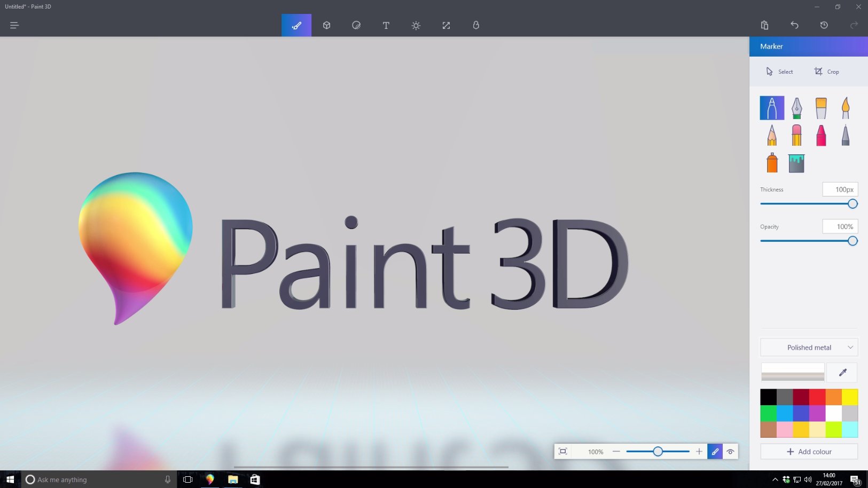The width and height of the screenshot is (868, 488).
Task: Pick the yellow colour swatch
Action: (x=850, y=397)
